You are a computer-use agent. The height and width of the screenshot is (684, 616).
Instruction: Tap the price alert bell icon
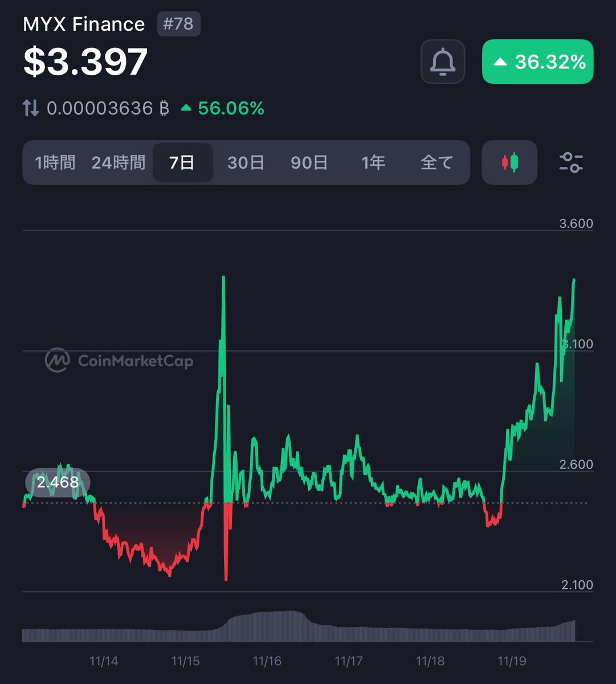click(x=443, y=62)
